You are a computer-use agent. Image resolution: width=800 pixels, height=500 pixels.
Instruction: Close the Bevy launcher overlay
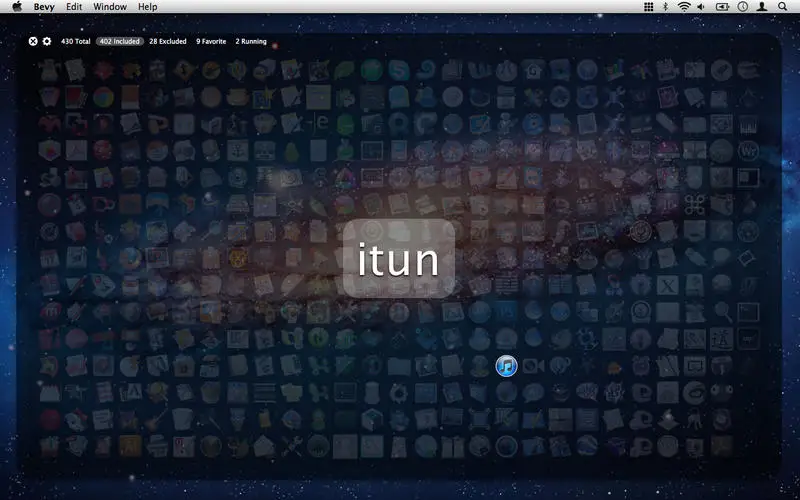pyautogui.click(x=33, y=41)
